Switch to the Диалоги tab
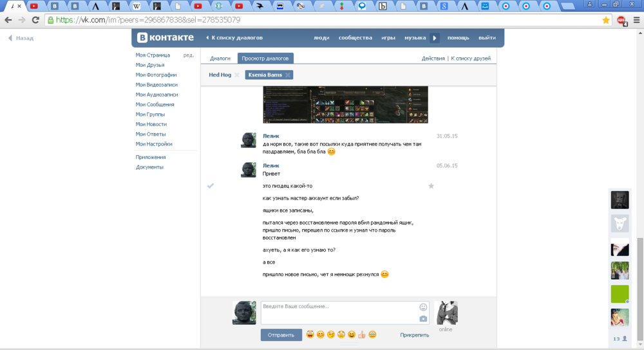 pos(220,59)
